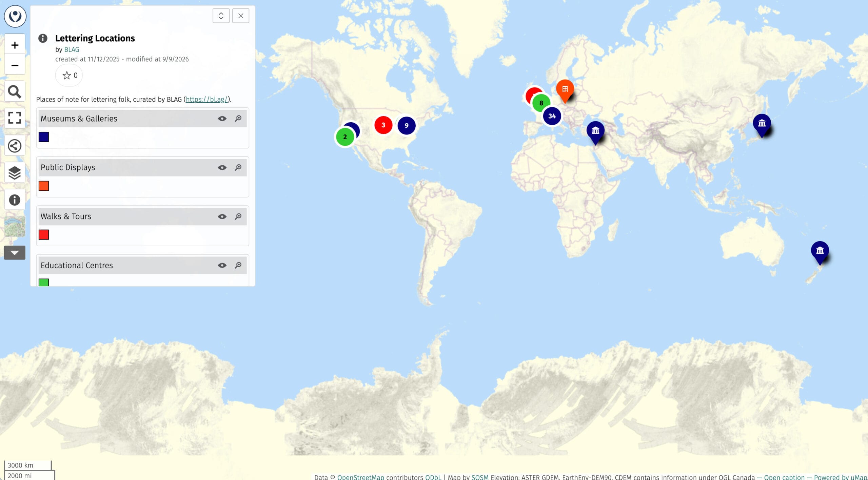This screenshot has width=868, height=480.
Task: Open the green cluster marked 8
Action: 541,103
